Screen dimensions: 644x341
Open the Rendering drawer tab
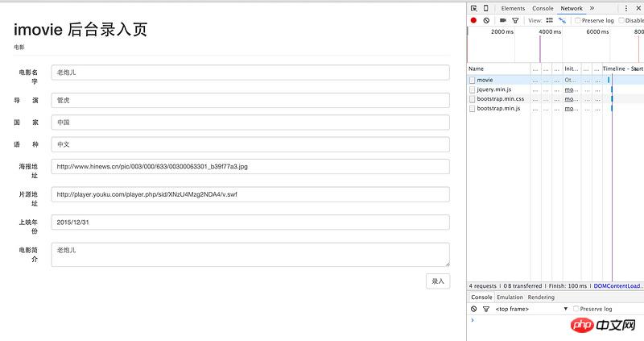(541, 297)
